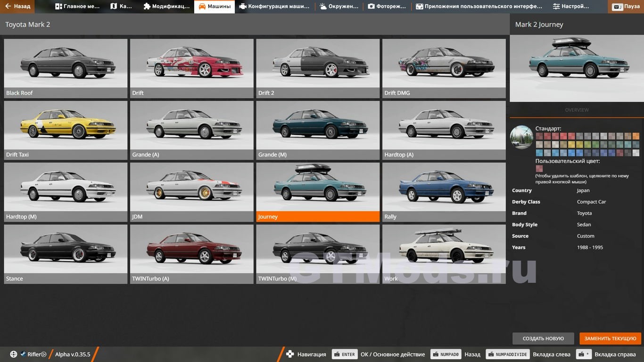Pick the orange standard color swatch
The image size is (644, 362).
636,136
